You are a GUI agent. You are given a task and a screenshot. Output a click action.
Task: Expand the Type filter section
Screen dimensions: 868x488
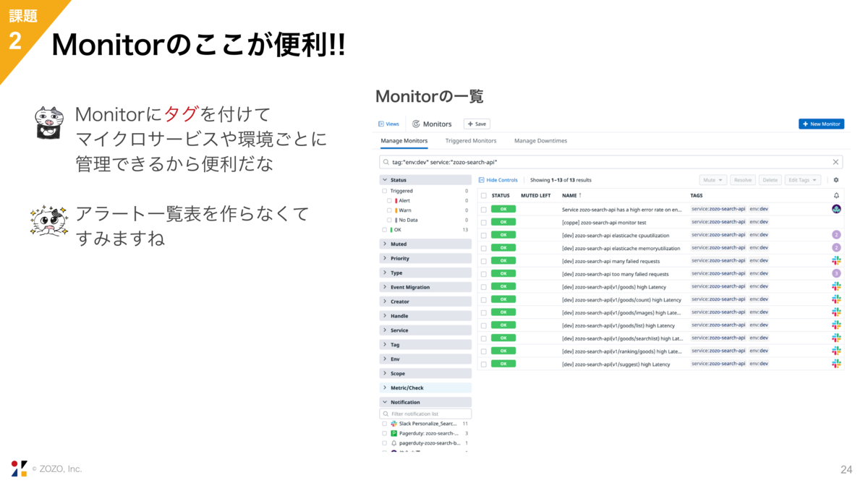click(425, 273)
